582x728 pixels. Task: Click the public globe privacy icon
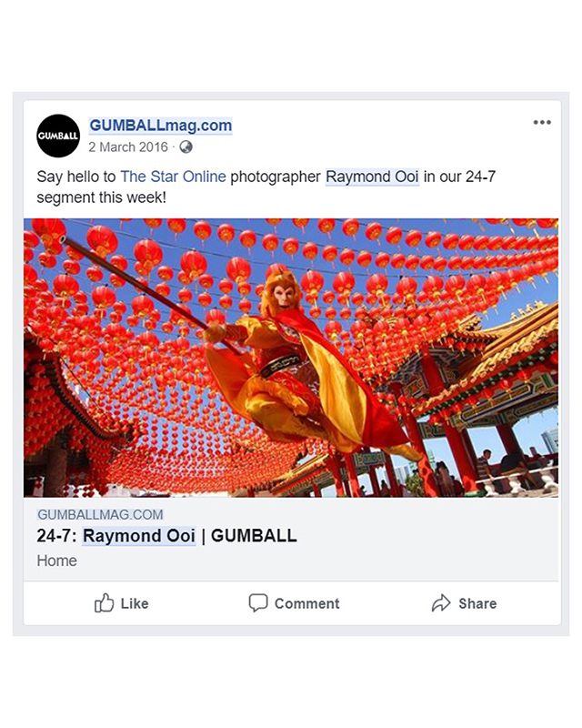(186, 147)
